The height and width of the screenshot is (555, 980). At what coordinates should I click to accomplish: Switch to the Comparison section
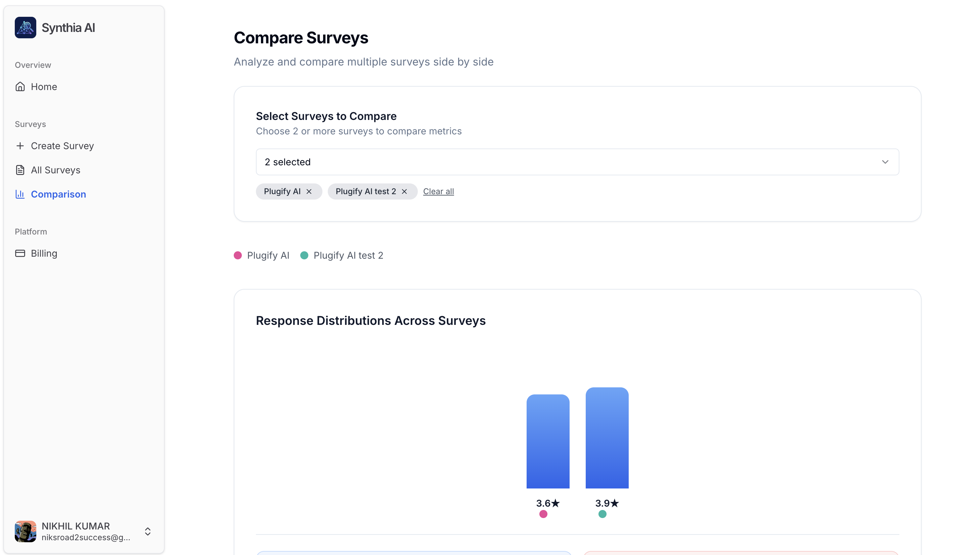58,195
